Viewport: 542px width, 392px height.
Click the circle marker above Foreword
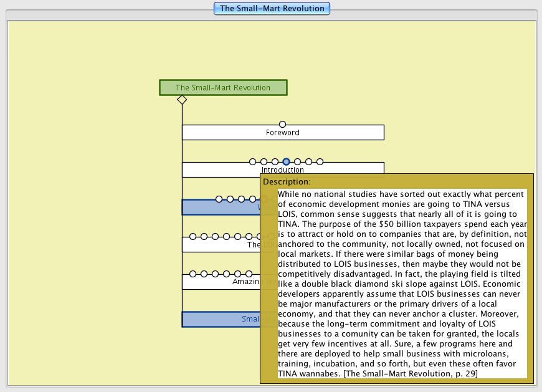(x=282, y=125)
